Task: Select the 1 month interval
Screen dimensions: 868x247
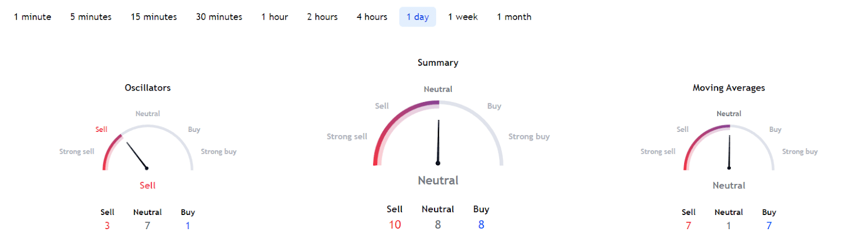Action: tap(514, 17)
